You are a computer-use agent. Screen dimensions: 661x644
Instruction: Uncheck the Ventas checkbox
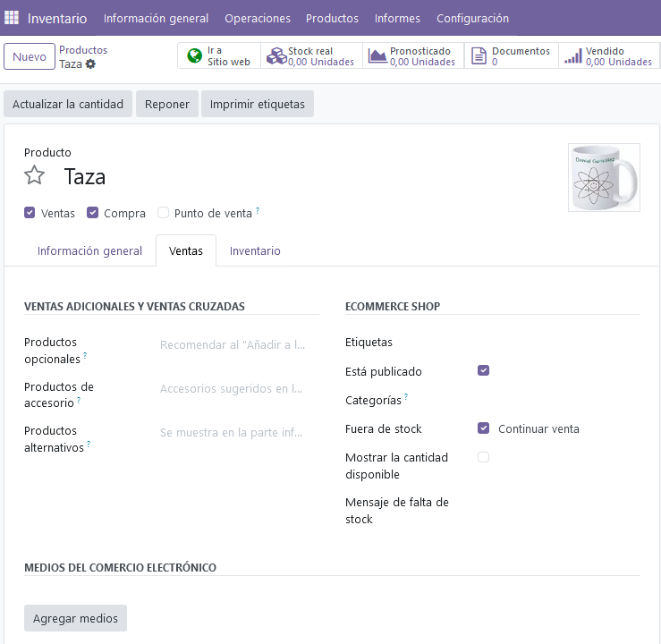click(x=30, y=213)
